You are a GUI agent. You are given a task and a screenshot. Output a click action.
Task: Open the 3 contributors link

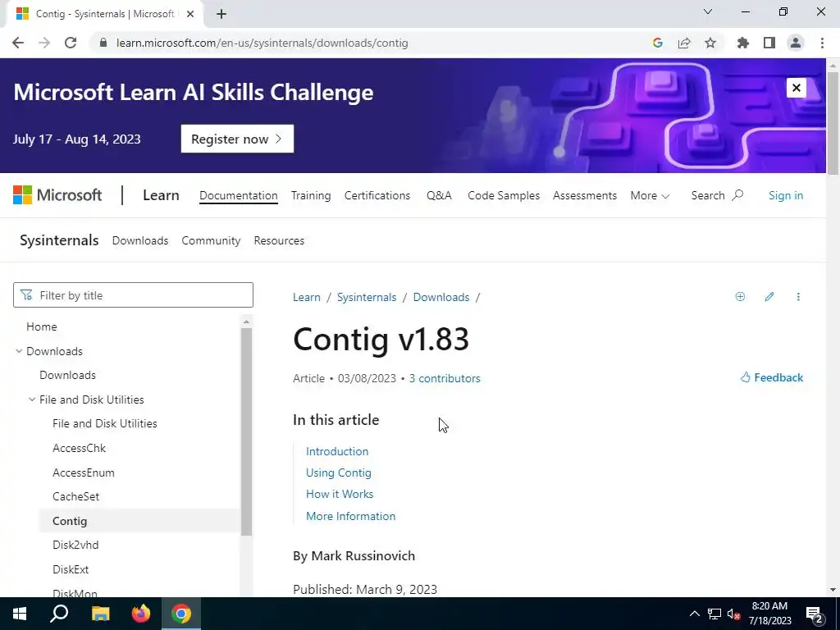(x=445, y=378)
